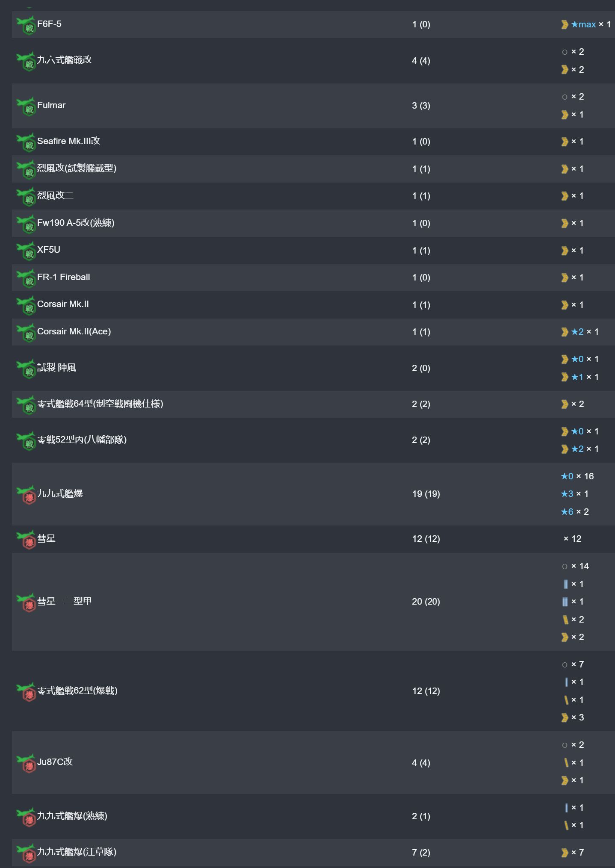Viewport: 615px width, 868px height.
Task: Click the ★max label for F6F-5
Action: pyautogui.click(x=583, y=24)
